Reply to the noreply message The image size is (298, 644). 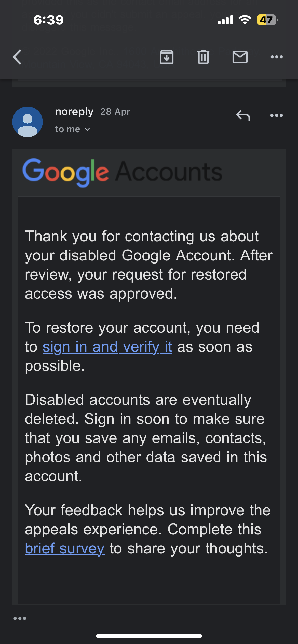click(243, 115)
